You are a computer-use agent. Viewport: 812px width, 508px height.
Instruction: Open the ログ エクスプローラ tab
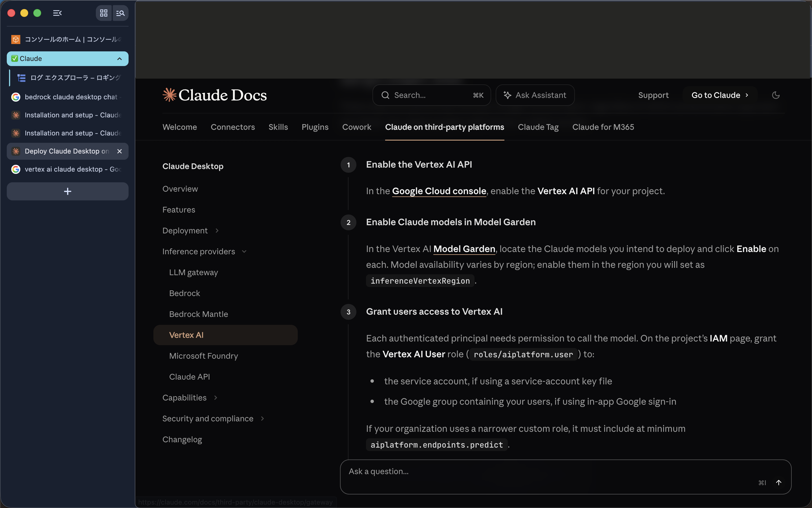click(69, 78)
